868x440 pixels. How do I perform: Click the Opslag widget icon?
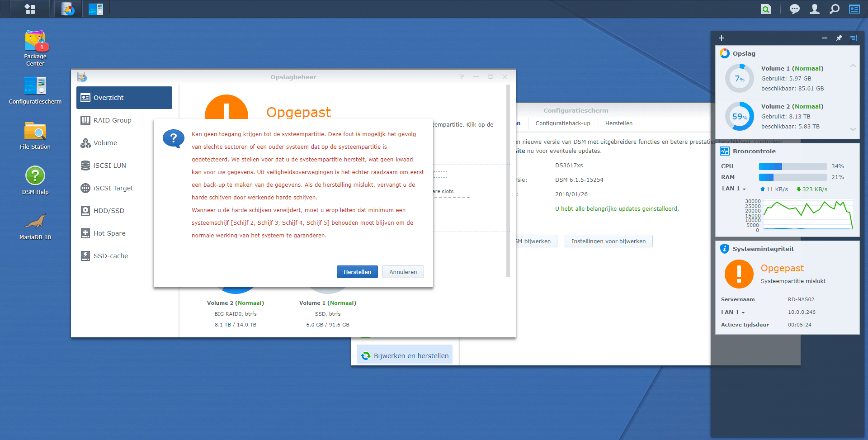tap(725, 53)
